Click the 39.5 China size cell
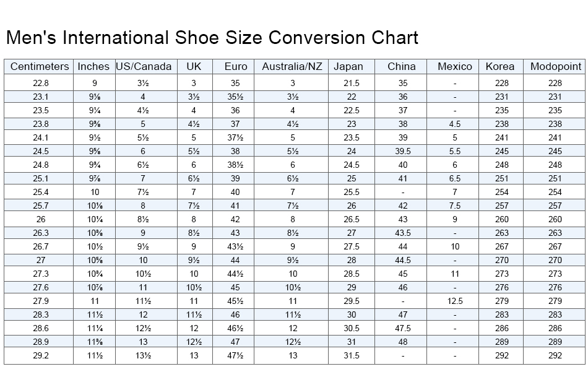588x377 pixels. coord(402,151)
